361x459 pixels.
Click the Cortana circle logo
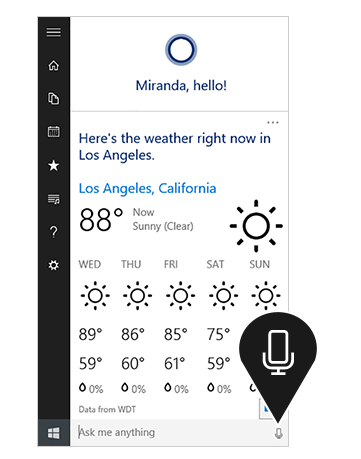[x=181, y=50]
